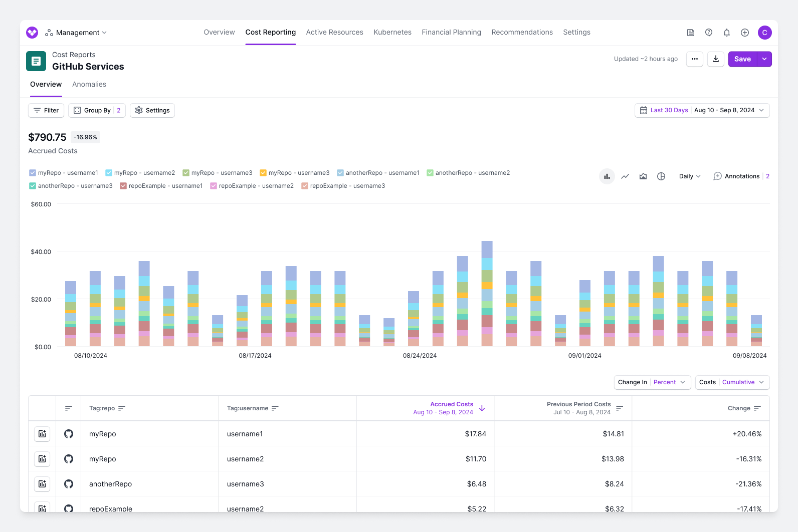Open the help question mark icon
The height and width of the screenshot is (532, 798).
(709, 33)
